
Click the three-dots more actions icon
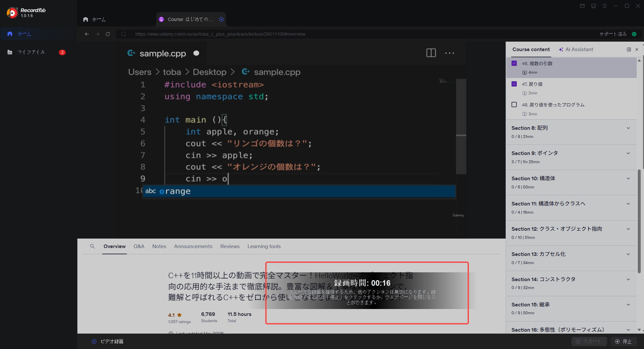pos(450,53)
